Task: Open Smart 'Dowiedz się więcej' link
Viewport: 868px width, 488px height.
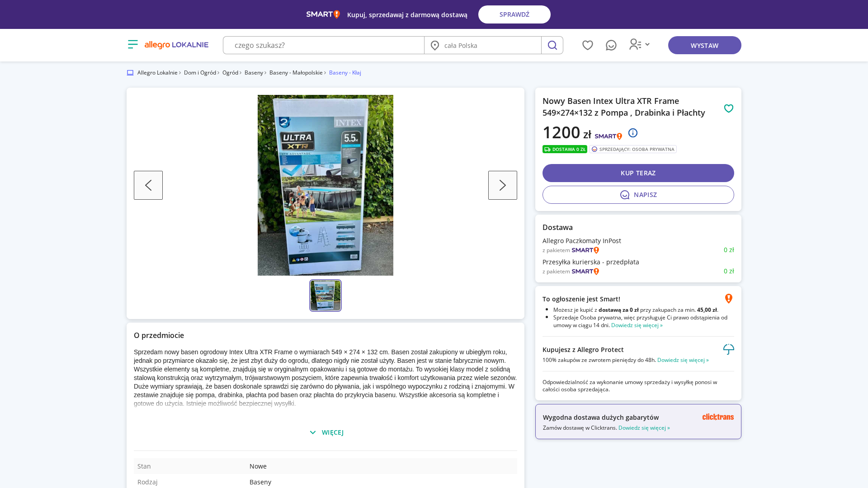Action: (637, 325)
